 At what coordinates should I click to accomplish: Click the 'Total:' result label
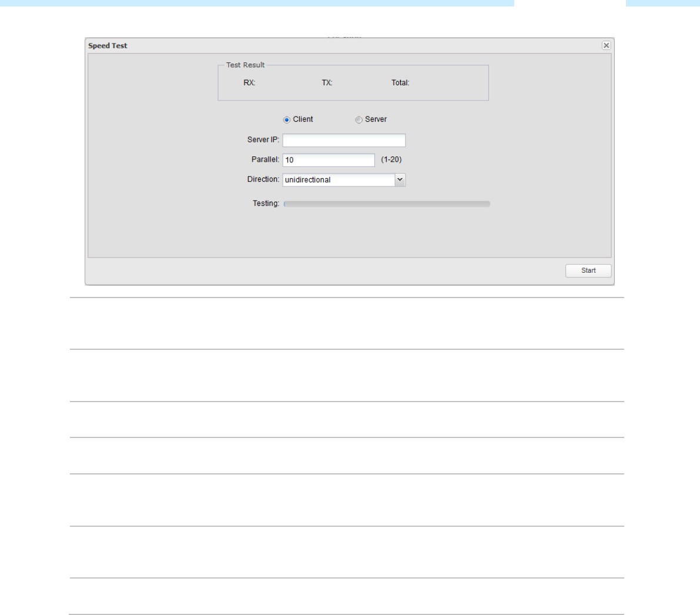click(x=400, y=83)
